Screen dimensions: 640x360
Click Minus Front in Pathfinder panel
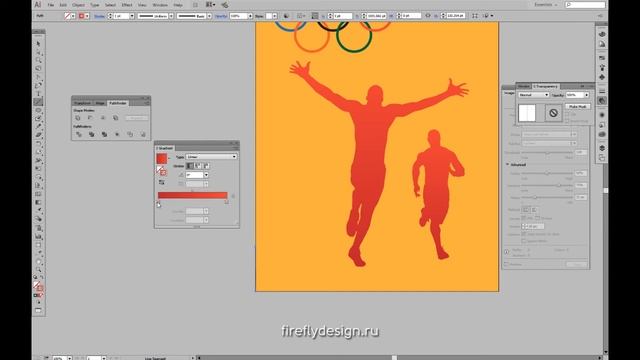[90, 118]
